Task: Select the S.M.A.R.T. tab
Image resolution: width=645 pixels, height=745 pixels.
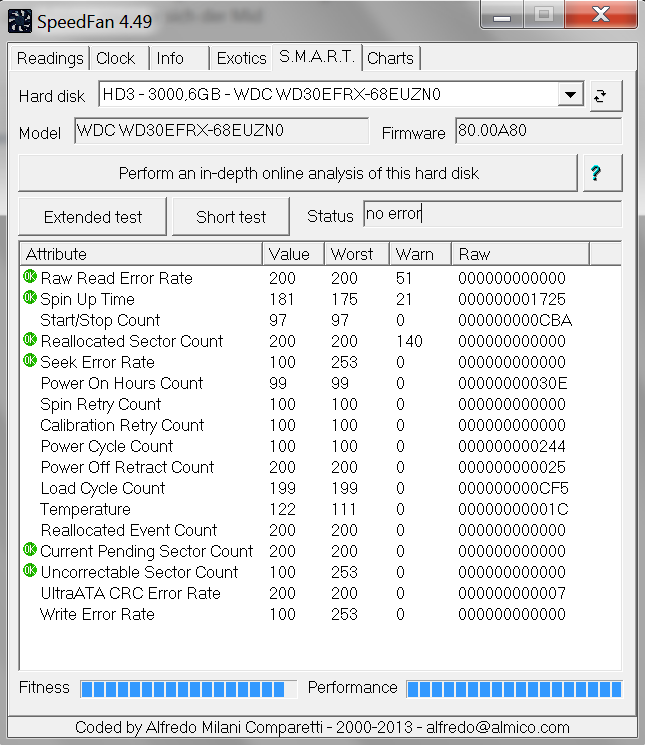Action: 317,57
